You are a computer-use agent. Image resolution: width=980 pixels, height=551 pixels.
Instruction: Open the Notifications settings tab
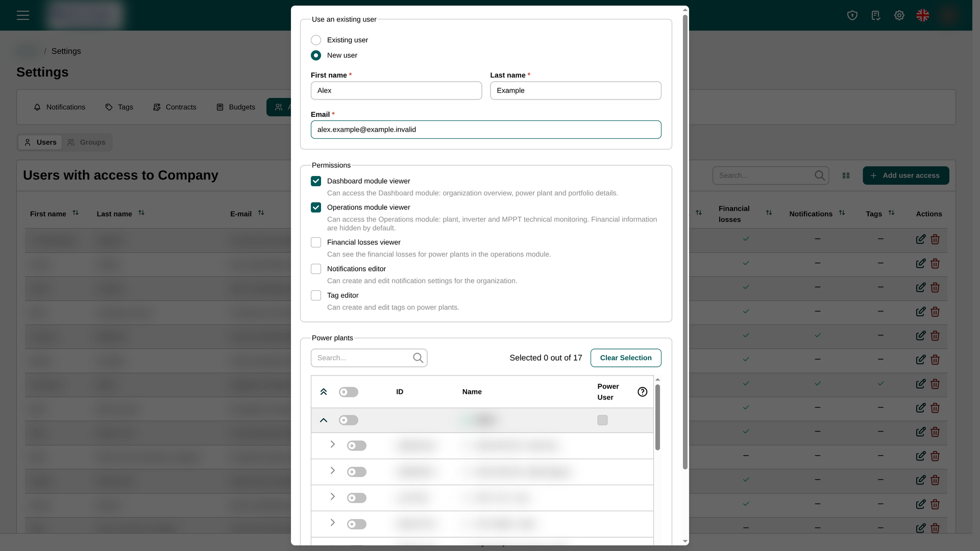60,107
